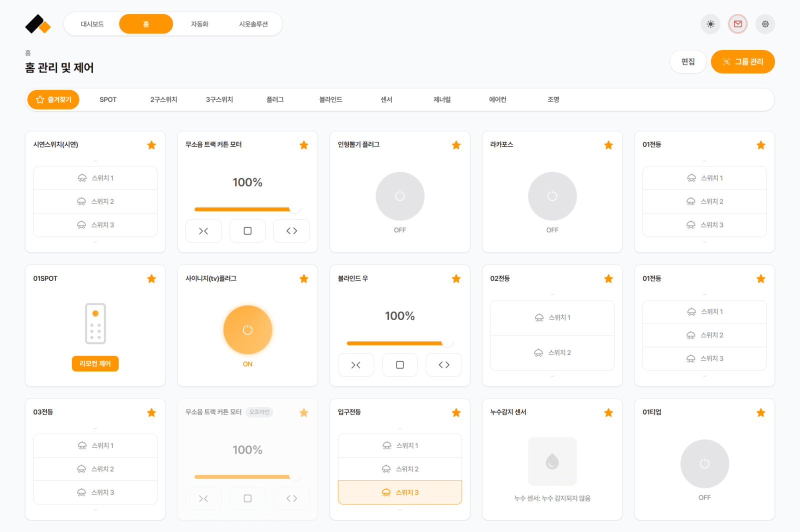This screenshot has height=532, width=800.
Task: Toggle 스위치 1 in 시연스위치(시연) card
Action: click(95, 178)
